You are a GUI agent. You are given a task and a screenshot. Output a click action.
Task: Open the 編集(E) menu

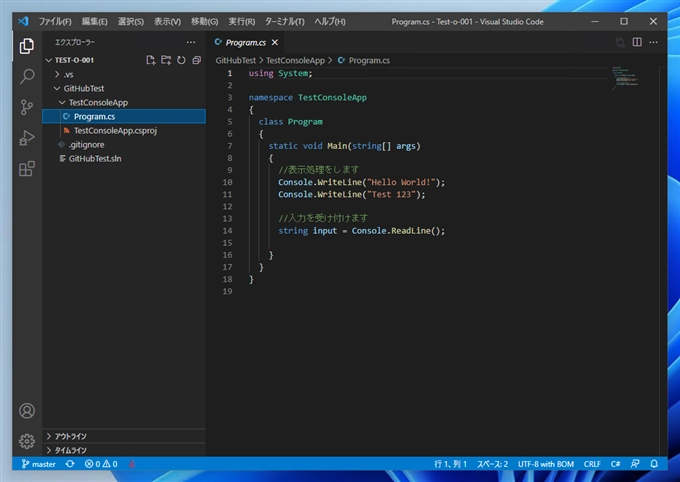point(95,21)
